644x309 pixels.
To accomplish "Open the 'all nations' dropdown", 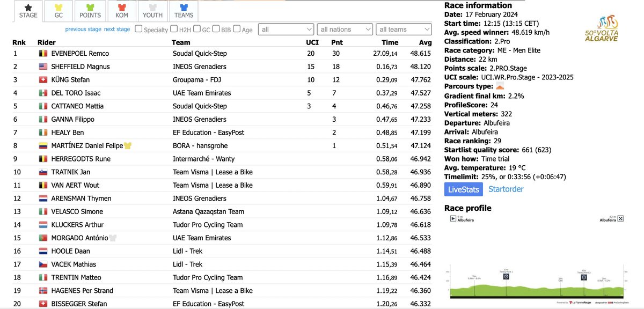I will point(345,30).
